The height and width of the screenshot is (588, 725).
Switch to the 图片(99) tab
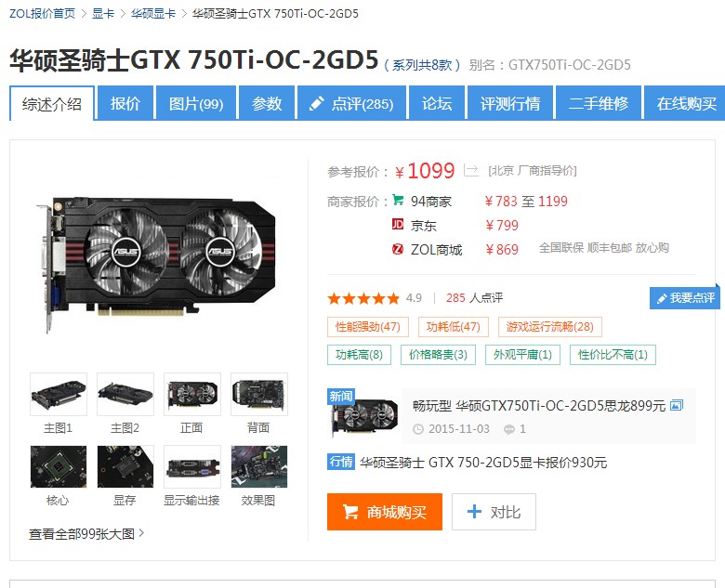196,103
